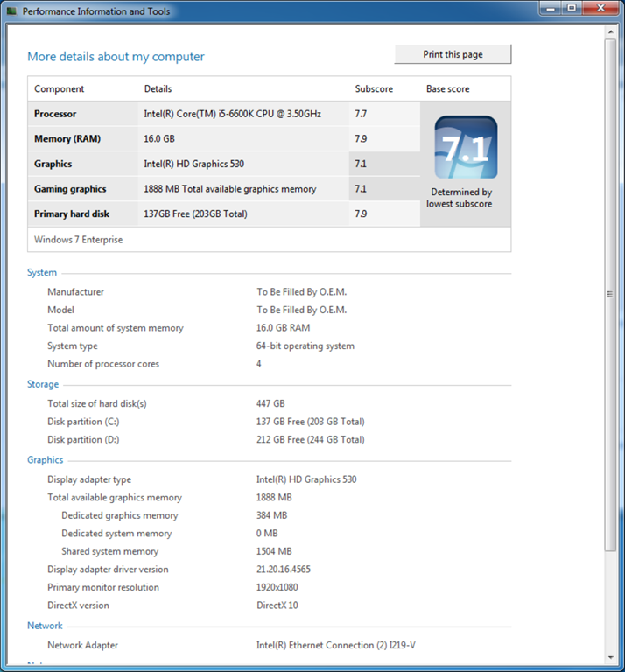Click the More details about my computer heading
The height and width of the screenshot is (672, 625).
(x=116, y=57)
